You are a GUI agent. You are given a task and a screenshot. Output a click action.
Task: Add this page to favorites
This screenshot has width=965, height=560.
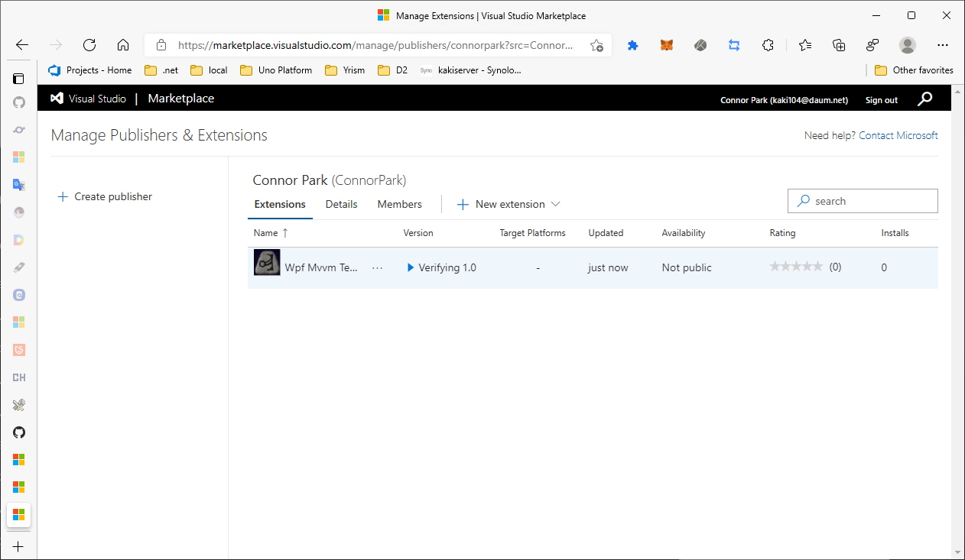click(596, 45)
